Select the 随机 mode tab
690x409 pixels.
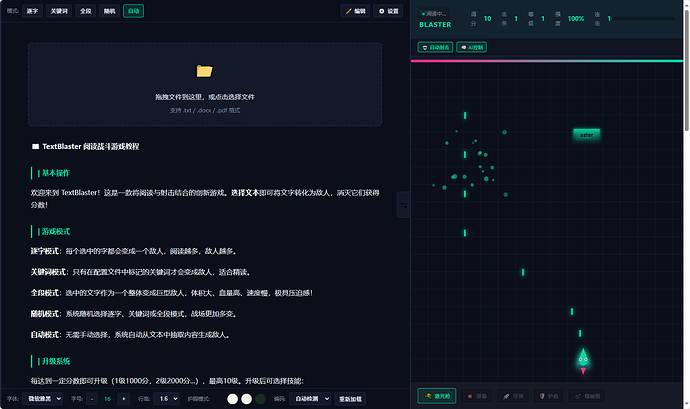pos(110,11)
